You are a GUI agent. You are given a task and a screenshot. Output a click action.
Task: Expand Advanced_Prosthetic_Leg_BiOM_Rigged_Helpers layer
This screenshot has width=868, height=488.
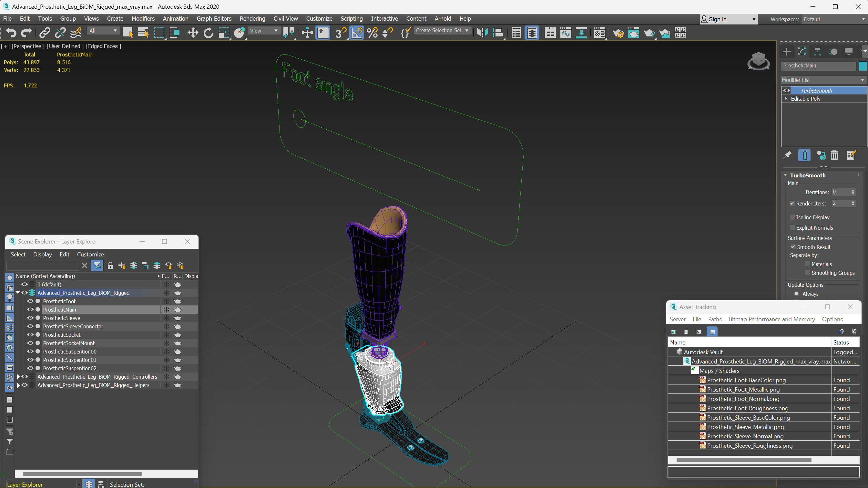tap(18, 385)
